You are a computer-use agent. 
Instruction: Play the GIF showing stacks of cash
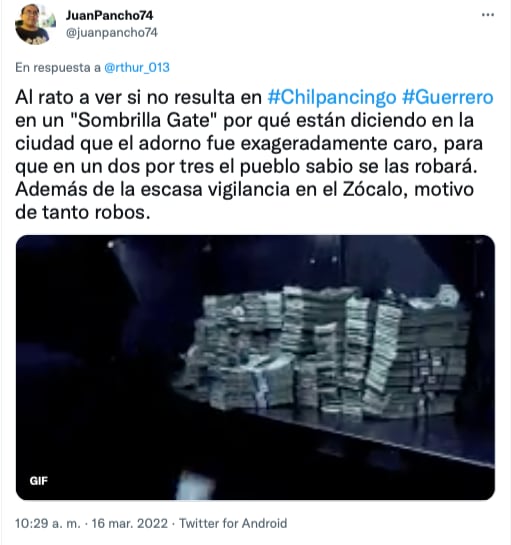coord(255,368)
